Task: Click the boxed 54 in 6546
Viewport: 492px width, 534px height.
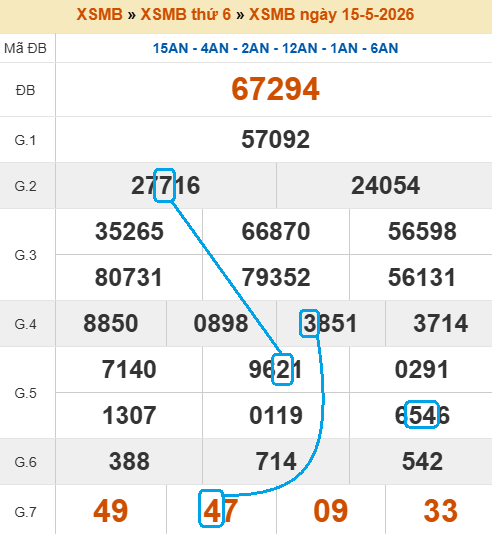Action: coord(422,414)
